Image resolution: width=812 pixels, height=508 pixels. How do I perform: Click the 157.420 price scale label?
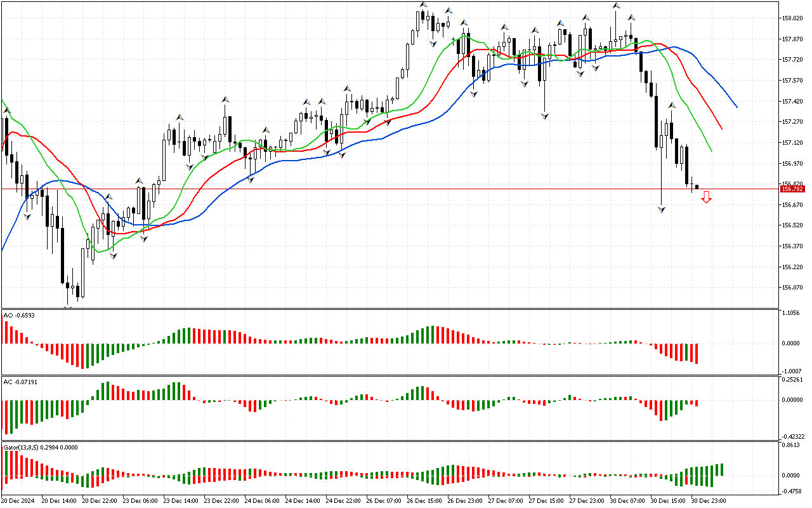coord(794,101)
